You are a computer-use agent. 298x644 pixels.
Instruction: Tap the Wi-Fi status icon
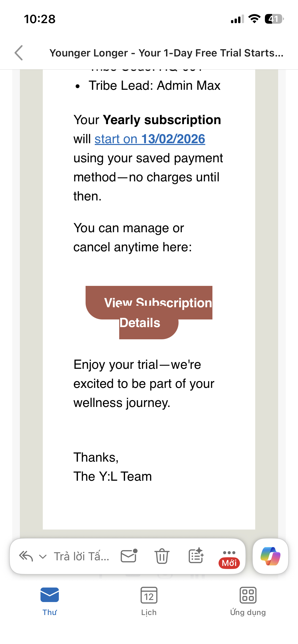[x=254, y=19]
